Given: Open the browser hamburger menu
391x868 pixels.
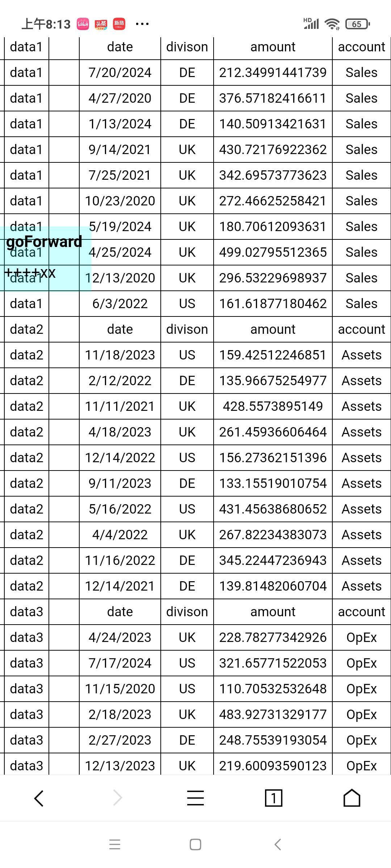Looking at the screenshot, I should [x=195, y=798].
